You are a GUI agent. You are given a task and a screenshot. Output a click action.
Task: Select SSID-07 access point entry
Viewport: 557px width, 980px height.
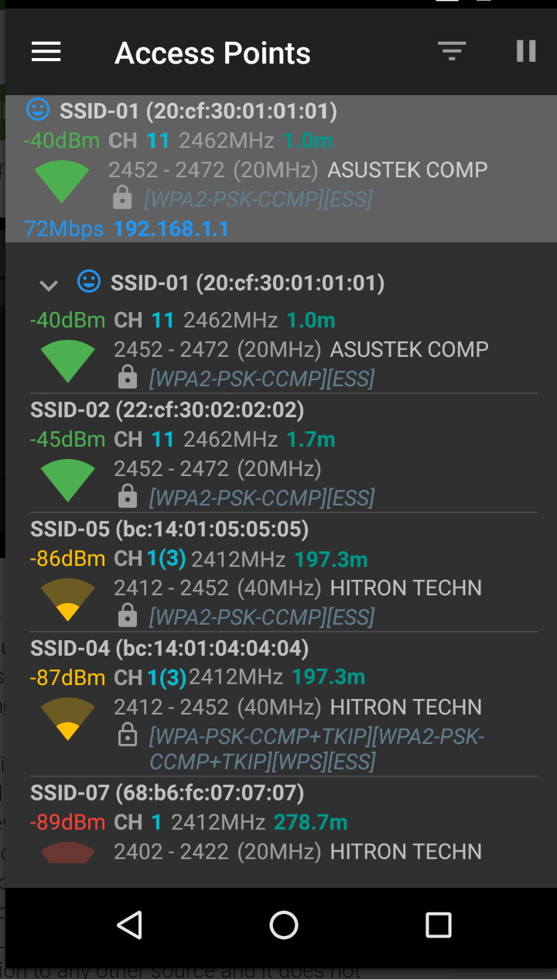167,793
